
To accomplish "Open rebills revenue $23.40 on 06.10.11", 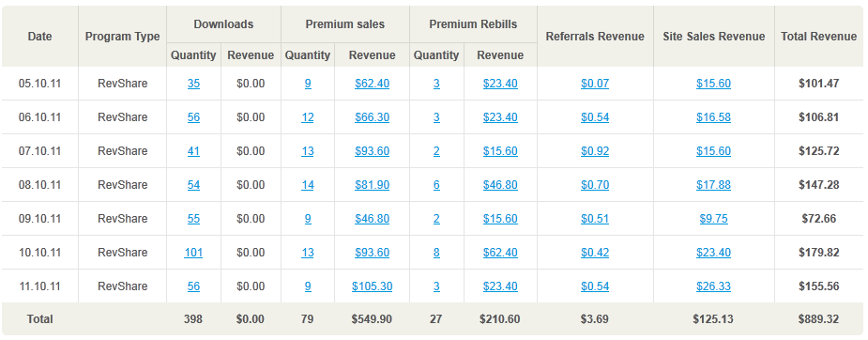I will coord(500,117).
